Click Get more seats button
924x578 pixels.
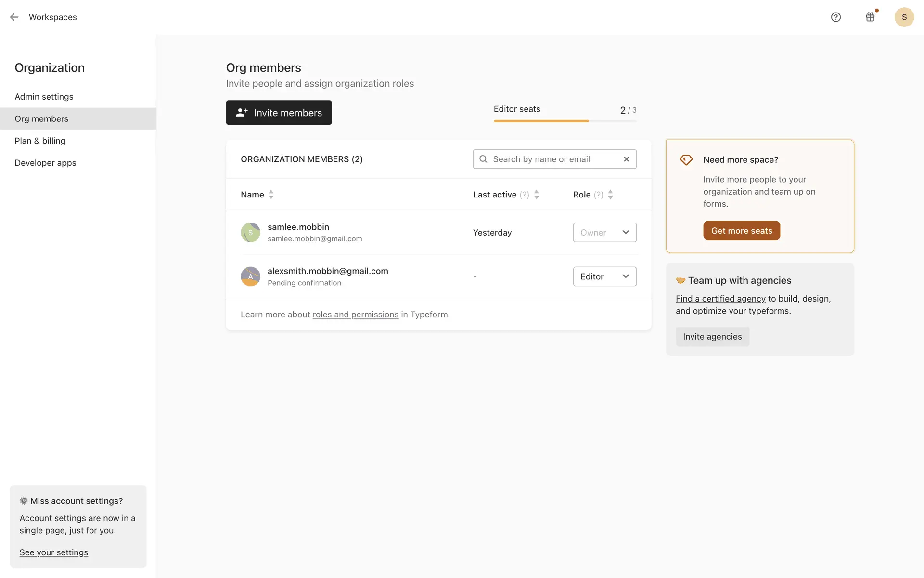[741, 231]
